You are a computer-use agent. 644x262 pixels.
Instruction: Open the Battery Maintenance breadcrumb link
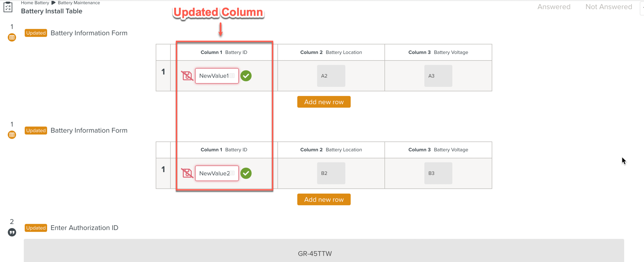(x=79, y=3)
